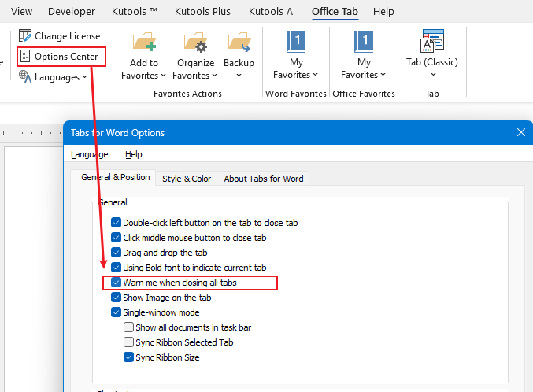This screenshot has height=392, width=533.
Task: Click the Backup folder icon
Action: click(239, 42)
